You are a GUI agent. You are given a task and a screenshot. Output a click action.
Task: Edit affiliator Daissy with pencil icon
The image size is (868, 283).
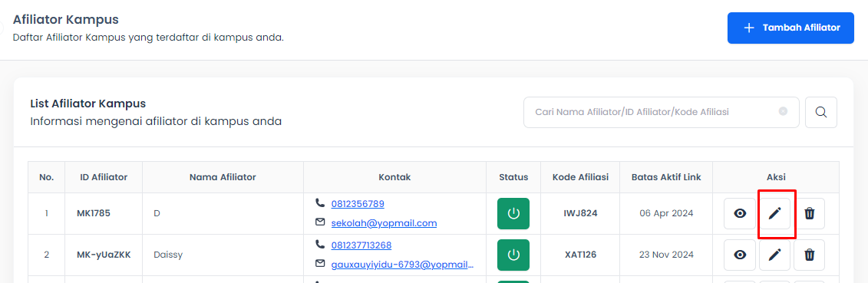(775, 255)
